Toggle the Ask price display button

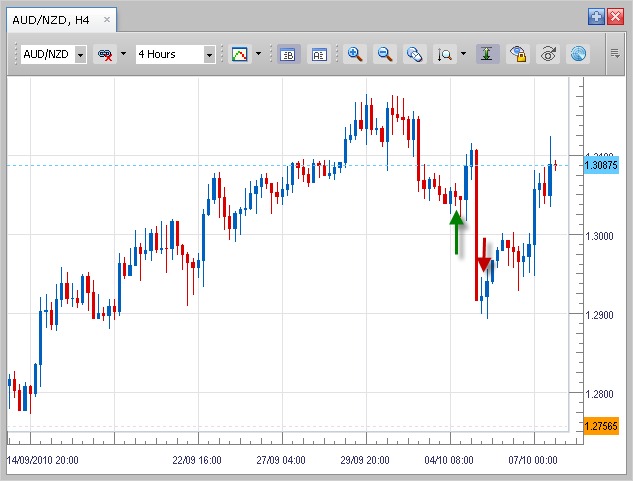319,54
